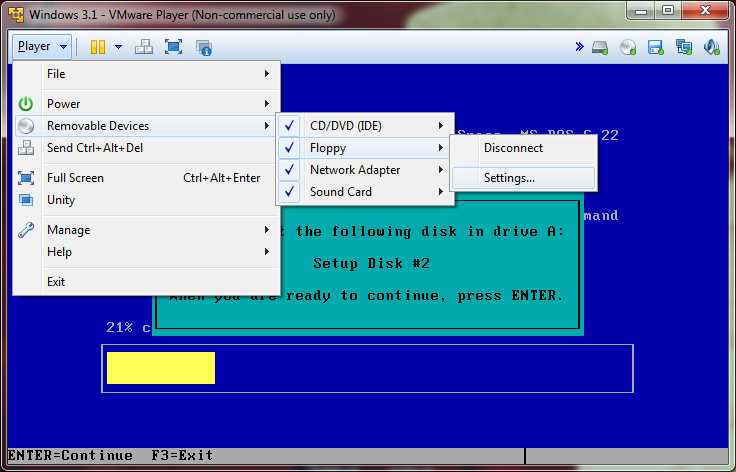Click the CD/DVD drive status icon

(x=628, y=47)
